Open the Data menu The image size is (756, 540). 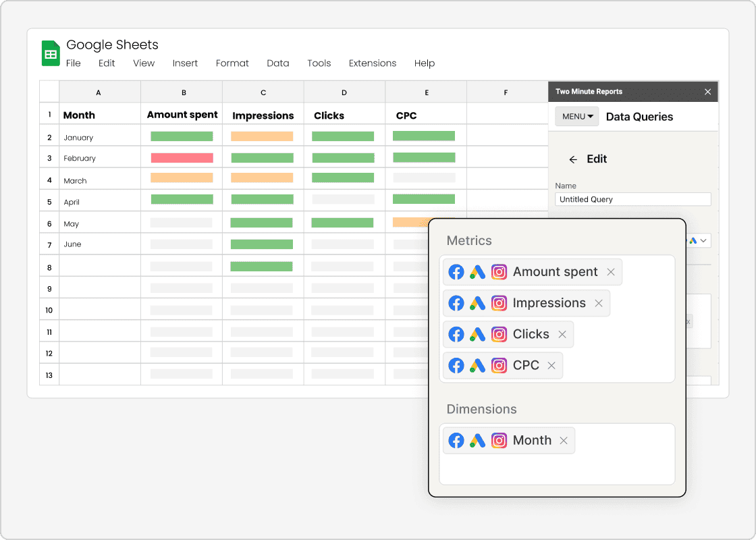pos(278,63)
